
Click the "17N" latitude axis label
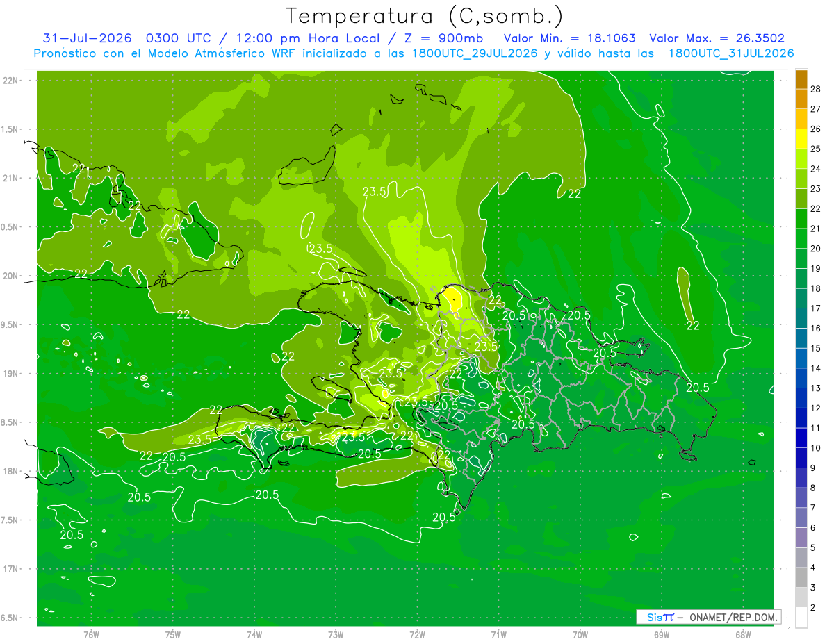[x=11, y=569]
